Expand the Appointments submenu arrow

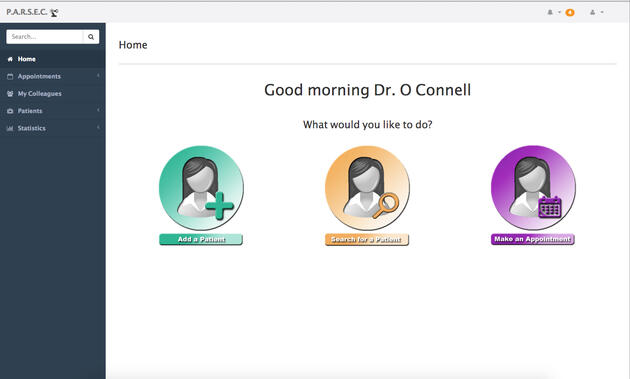tap(98, 76)
